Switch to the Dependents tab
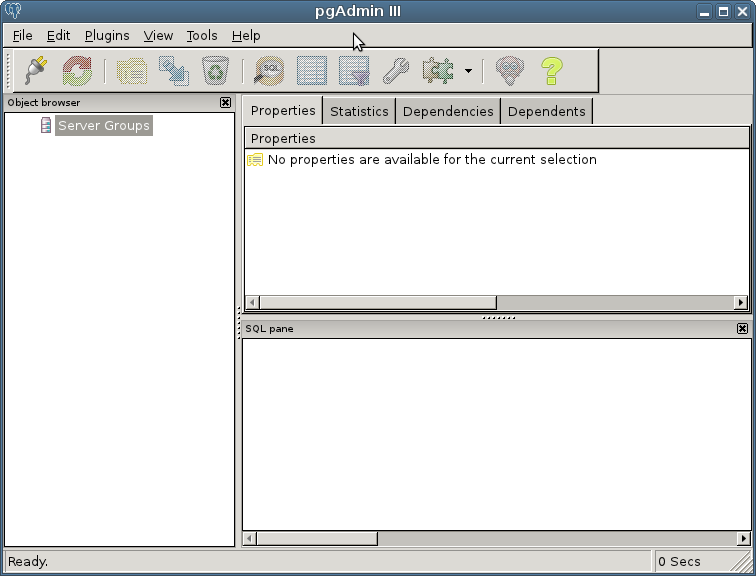 click(546, 111)
